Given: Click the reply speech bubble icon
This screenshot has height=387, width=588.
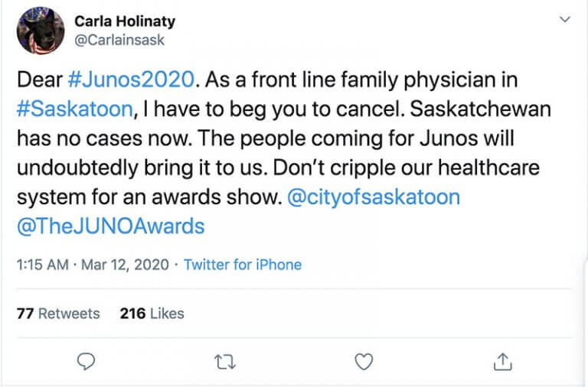Looking at the screenshot, I should click(86, 360).
